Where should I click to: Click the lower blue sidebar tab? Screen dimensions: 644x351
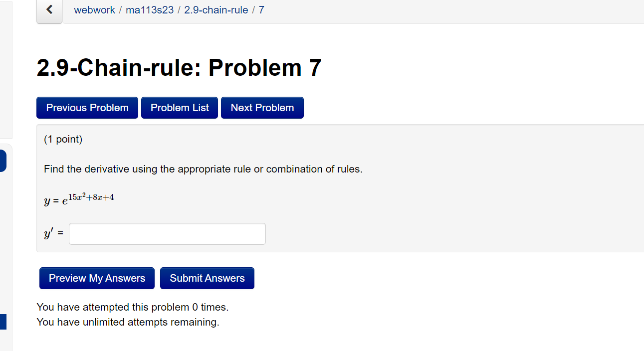[3, 322]
